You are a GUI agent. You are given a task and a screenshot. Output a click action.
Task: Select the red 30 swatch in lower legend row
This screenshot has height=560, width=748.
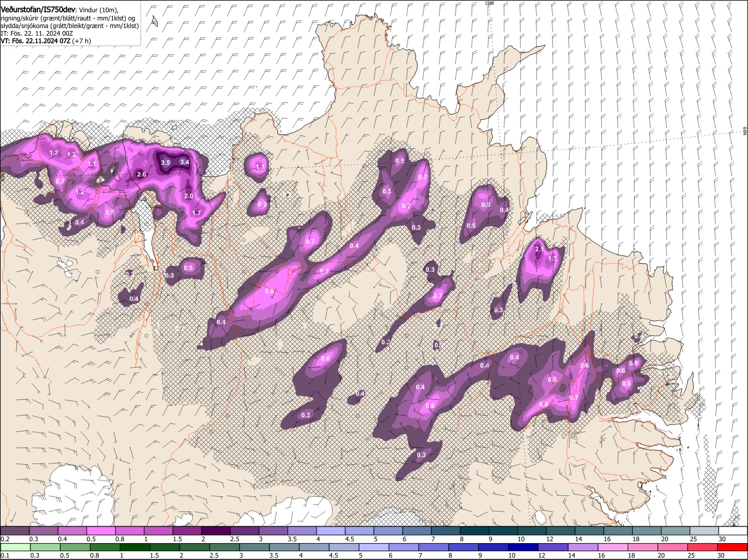pyautogui.click(x=731, y=547)
